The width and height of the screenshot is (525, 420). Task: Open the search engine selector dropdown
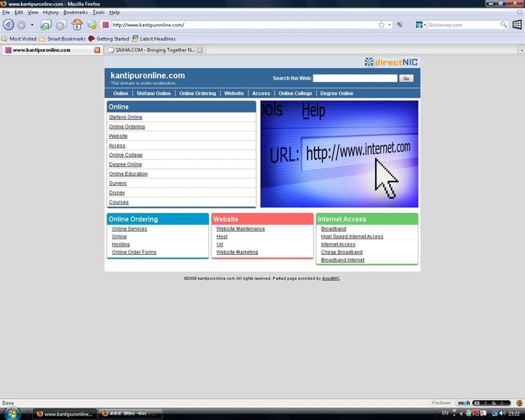pos(420,25)
